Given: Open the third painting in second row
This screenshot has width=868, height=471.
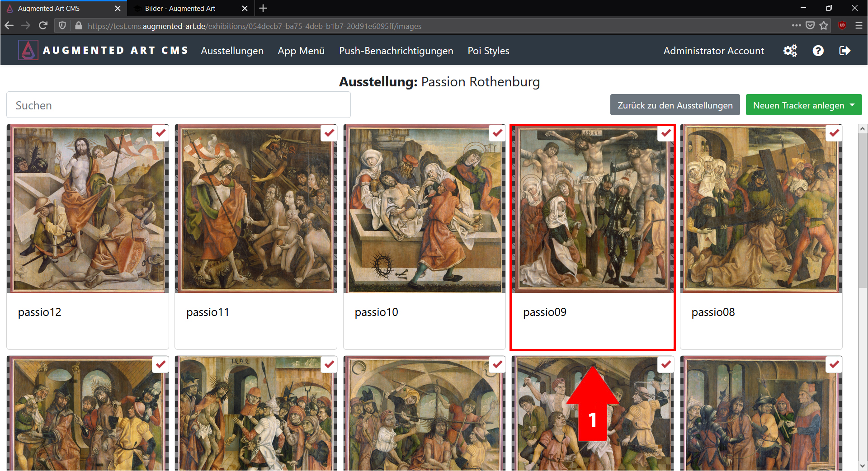Looking at the screenshot, I should pyautogui.click(x=424, y=414).
